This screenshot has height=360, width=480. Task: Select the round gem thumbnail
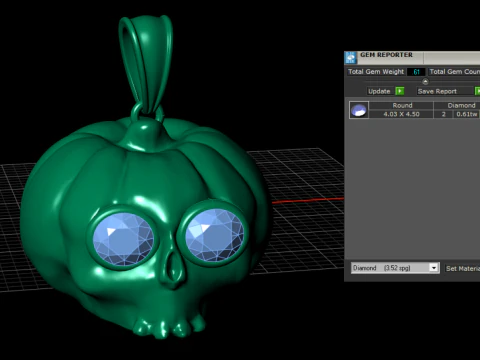[x=359, y=110]
